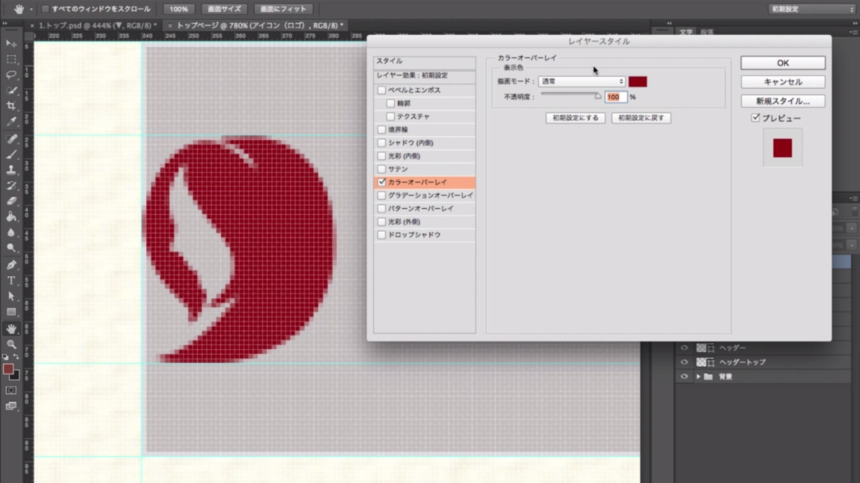The image size is (860, 483).
Task: Select the パターンオーバーレイ row label
Action: 421,208
